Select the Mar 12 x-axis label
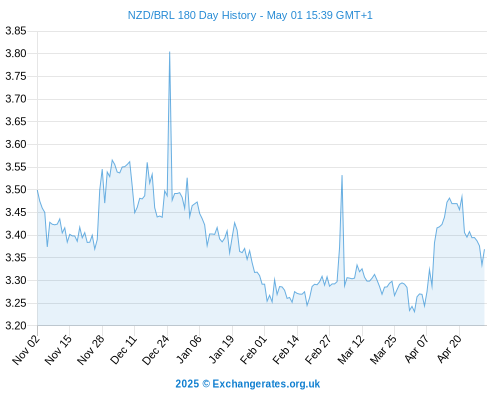This screenshot has width=495, height=400. (351, 350)
